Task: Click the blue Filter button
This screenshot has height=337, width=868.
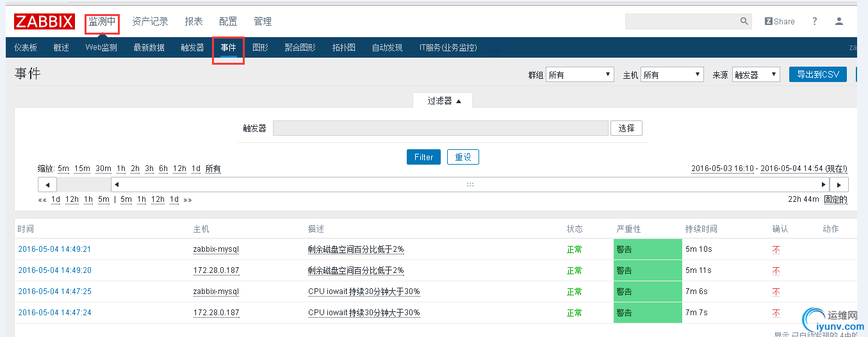Action: (423, 157)
